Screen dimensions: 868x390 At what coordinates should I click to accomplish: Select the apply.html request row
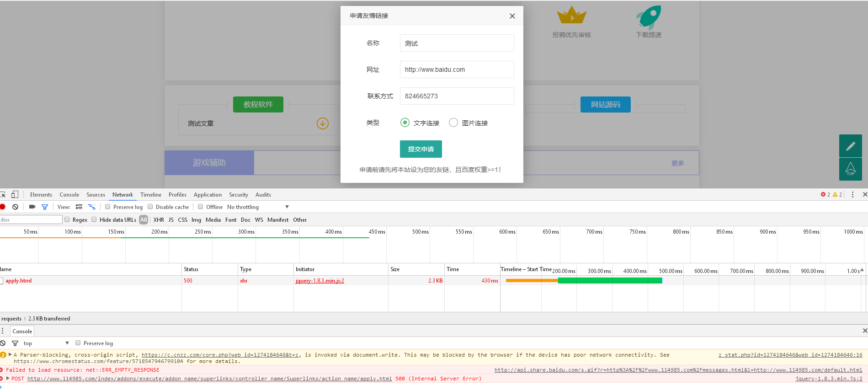[250, 281]
